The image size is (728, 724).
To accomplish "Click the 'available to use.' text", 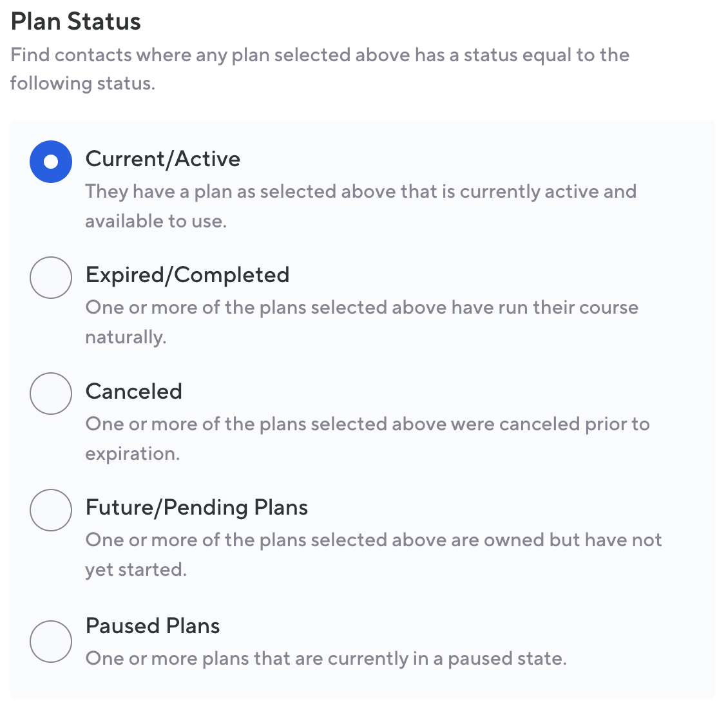I will (156, 221).
